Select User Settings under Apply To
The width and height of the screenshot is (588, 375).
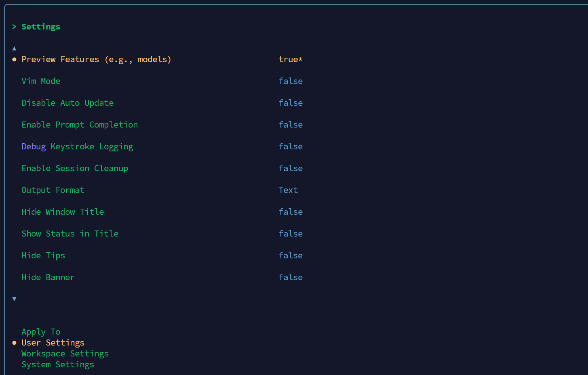pyautogui.click(x=53, y=342)
